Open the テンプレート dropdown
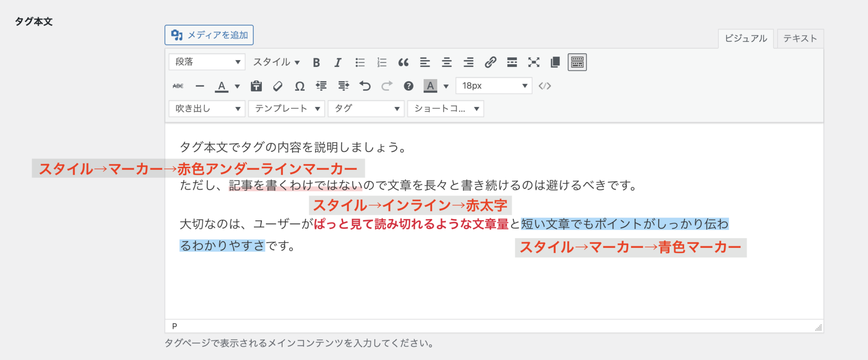868x360 pixels. click(x=287, y=108)
